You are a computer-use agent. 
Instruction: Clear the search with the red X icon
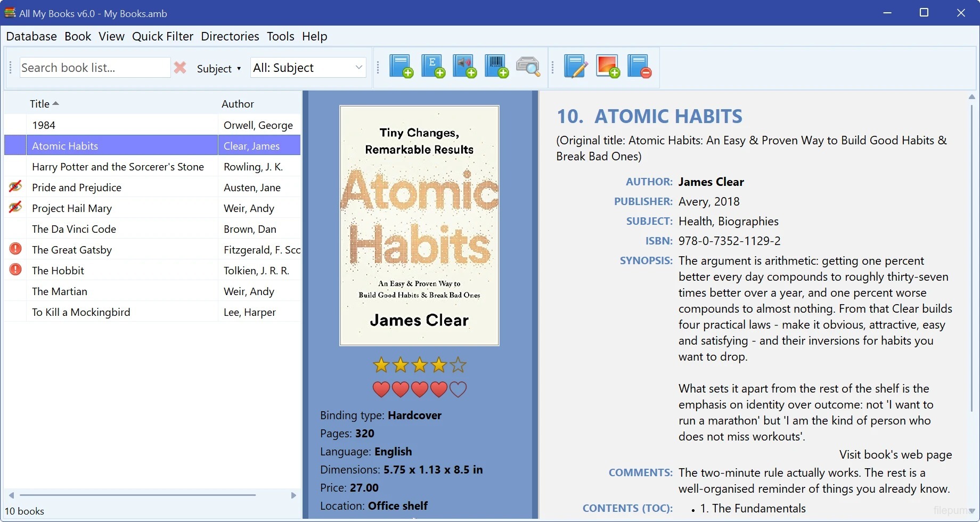point(180,68)
